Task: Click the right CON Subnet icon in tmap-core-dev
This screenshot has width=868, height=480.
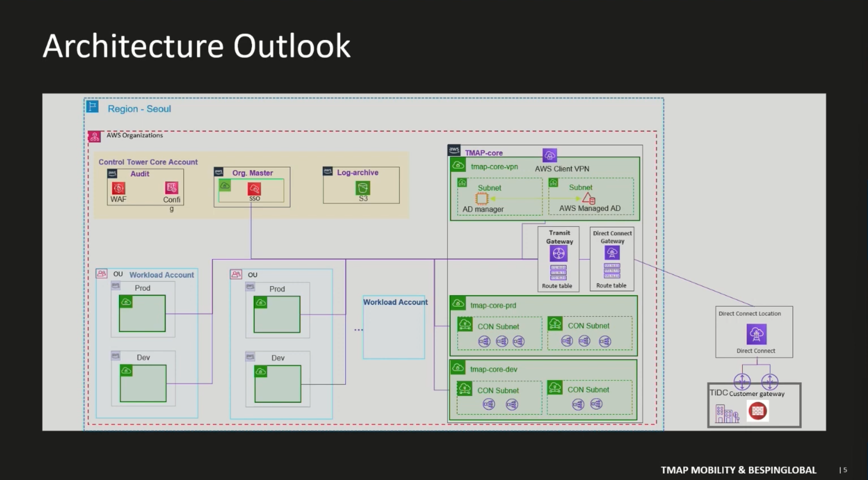Action: pos(554,388)
